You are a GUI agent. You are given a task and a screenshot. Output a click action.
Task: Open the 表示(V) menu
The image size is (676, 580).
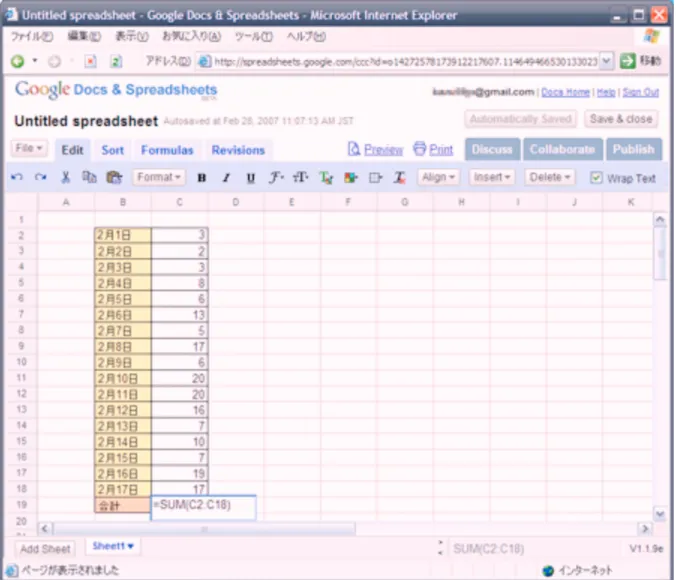pyautogui.click(x=132, y=36)
